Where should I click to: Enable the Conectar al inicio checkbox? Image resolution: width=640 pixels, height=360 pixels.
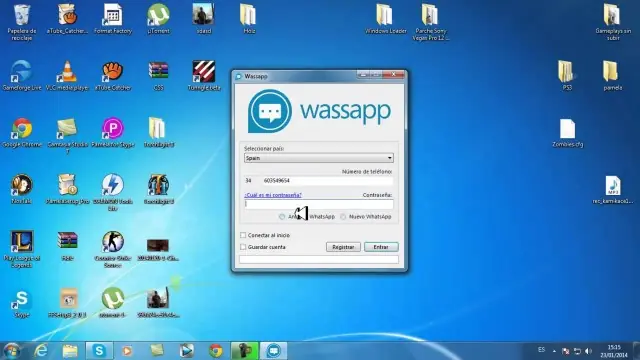tap(243, 236)
